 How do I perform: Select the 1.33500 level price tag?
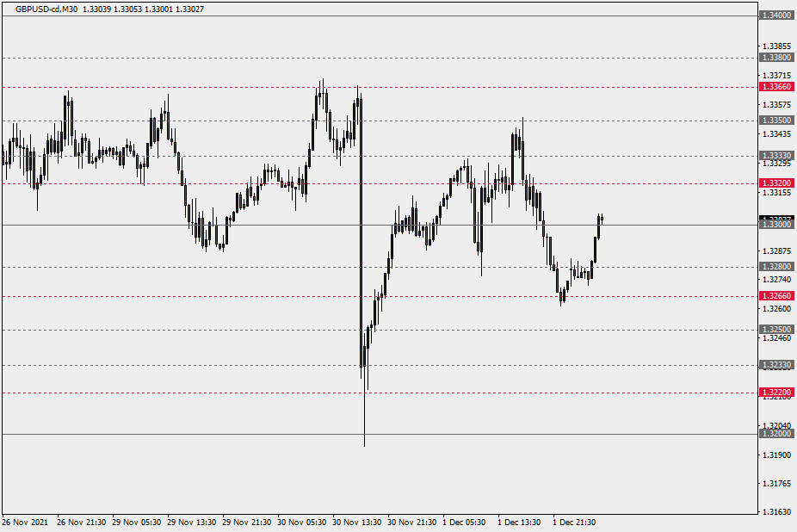click(775, 121)
